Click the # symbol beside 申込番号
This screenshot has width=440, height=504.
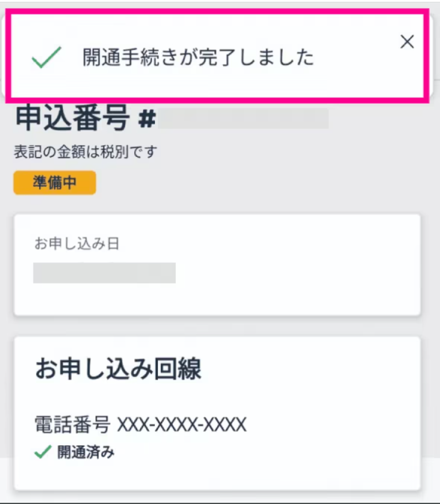(x=147, y=119)
